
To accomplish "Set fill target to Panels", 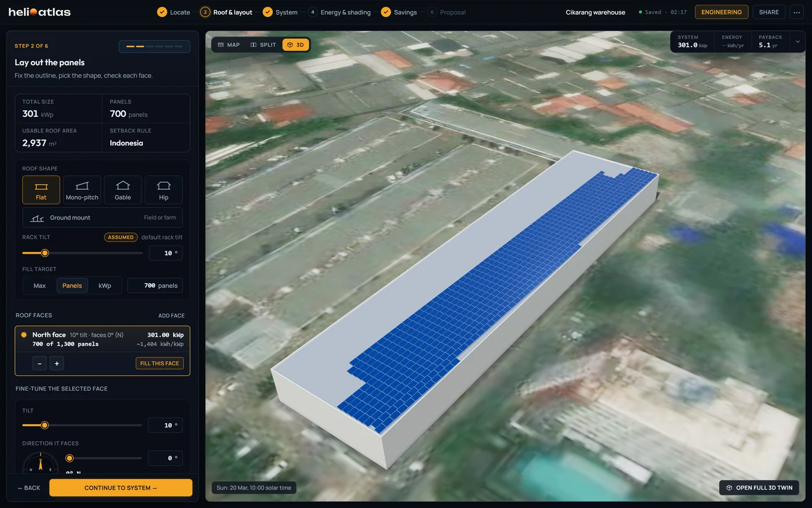I will [72, 286].
